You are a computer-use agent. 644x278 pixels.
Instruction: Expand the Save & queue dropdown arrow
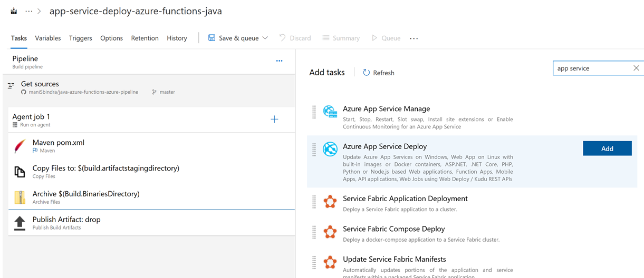click(x=265, y=38)
